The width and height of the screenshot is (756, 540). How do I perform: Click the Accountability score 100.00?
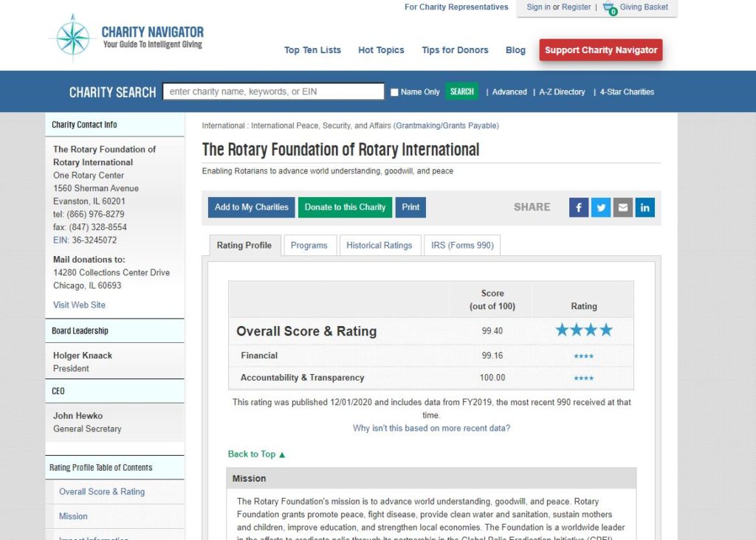coord(492,378)
